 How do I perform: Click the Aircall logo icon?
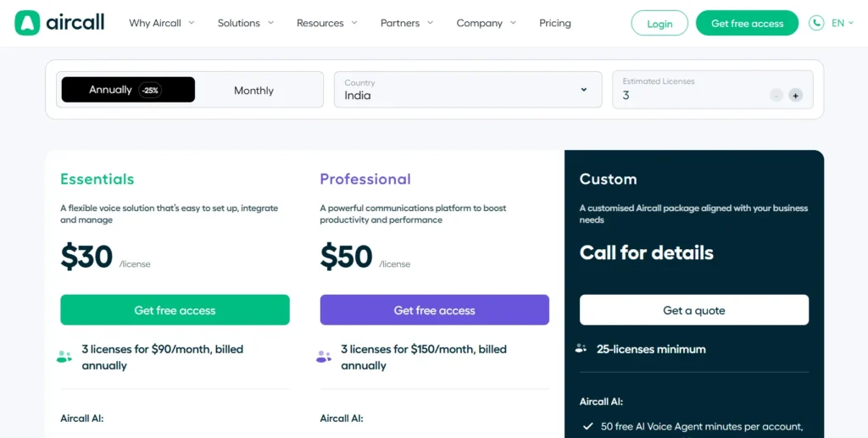27,23
